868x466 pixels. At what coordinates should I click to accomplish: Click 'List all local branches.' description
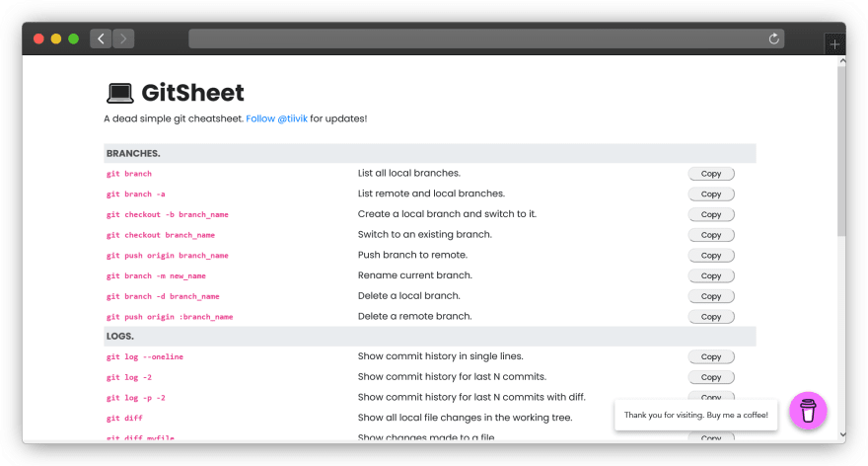point(409,174)
